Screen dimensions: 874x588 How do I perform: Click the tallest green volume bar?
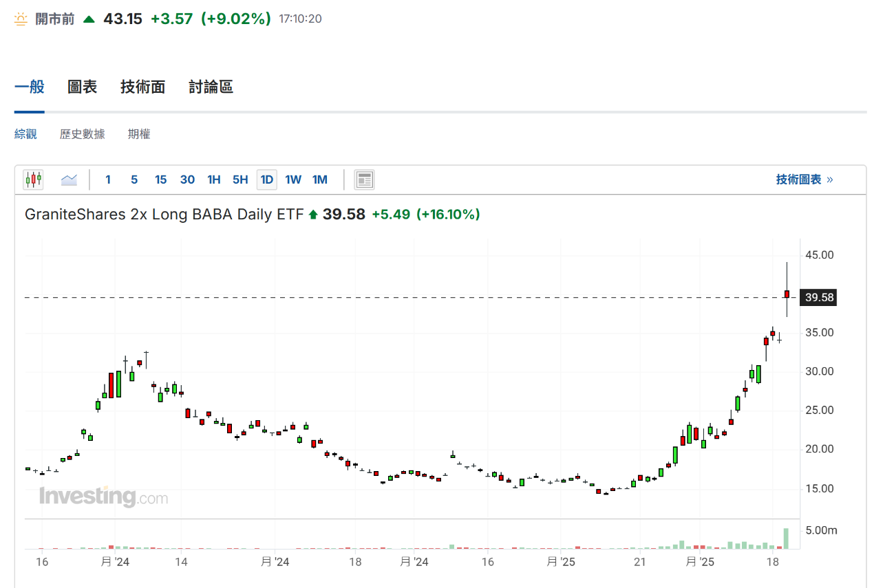point(787,538)
